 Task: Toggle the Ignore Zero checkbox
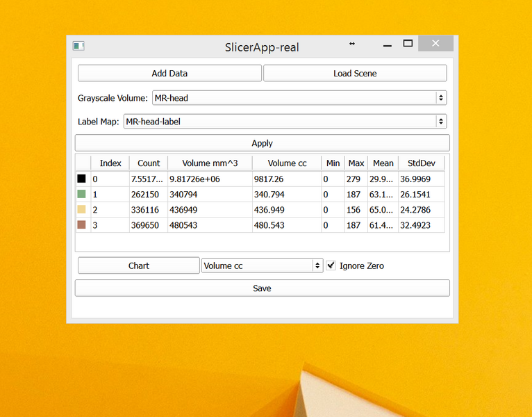[x=331, y=265]
